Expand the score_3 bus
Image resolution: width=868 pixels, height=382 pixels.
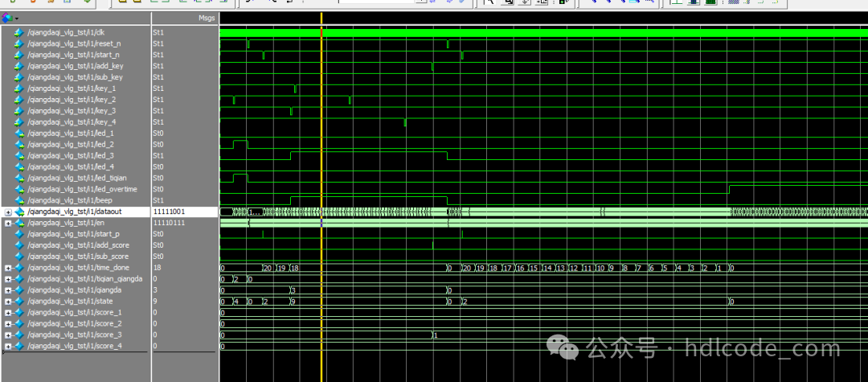coord(8,335)
